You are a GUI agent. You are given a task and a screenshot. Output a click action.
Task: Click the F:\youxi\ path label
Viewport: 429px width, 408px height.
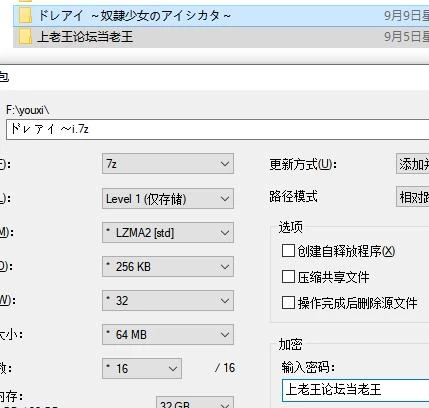pyautogui.click(x=28, y=110)
